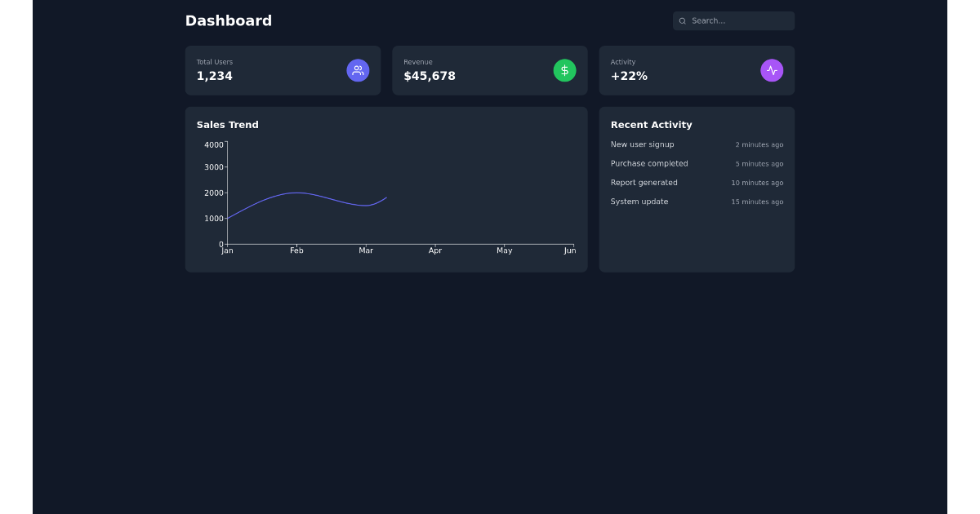Select the Report generated activity
This screenshot has width=980, height=514.
[644, 183]
